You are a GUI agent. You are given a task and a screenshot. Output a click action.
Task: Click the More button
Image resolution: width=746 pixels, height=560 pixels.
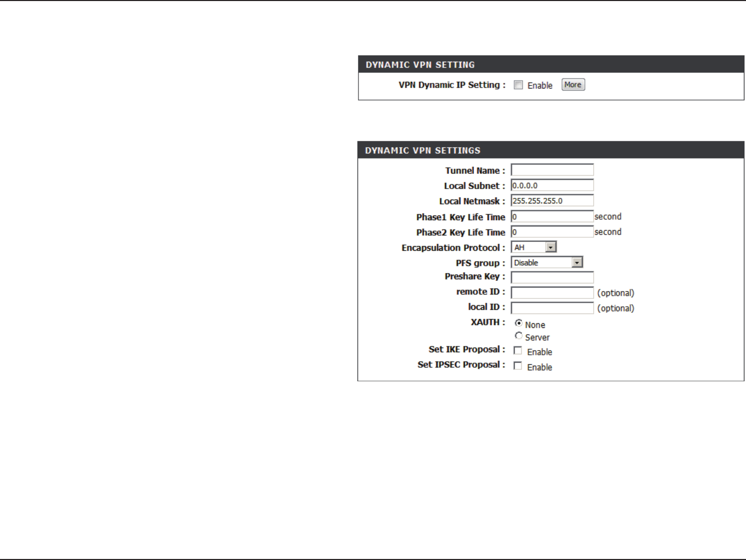pos(573,84)
